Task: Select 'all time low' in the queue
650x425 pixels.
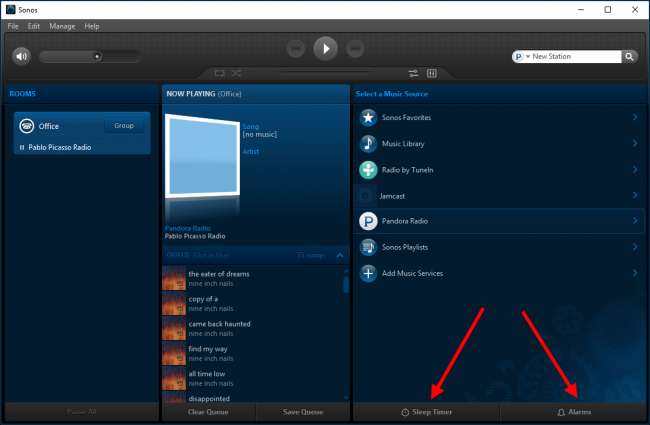Action: pos(254,378)
